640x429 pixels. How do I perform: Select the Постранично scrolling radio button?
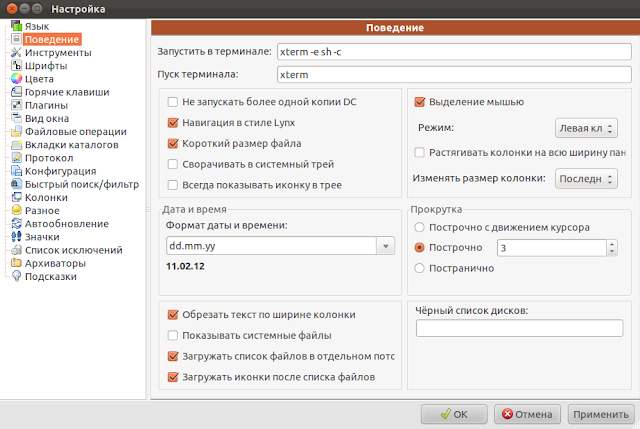point(419,268)
